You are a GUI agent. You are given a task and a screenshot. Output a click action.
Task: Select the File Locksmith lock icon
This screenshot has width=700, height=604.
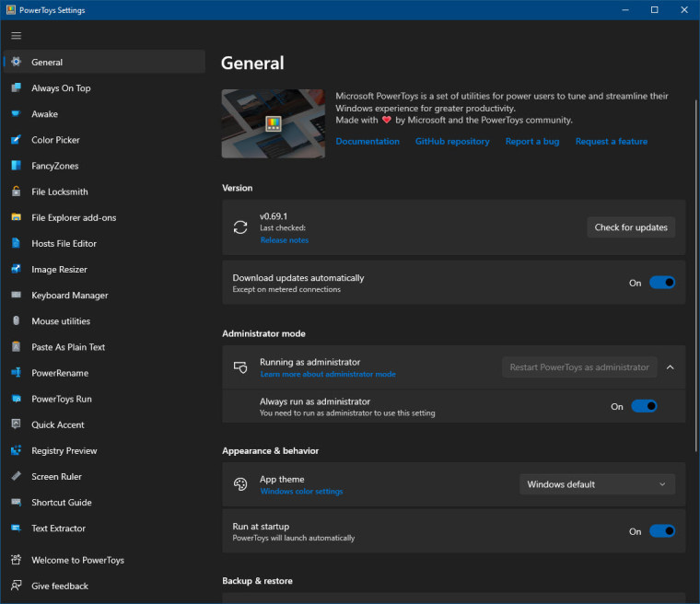click(16, 192)
